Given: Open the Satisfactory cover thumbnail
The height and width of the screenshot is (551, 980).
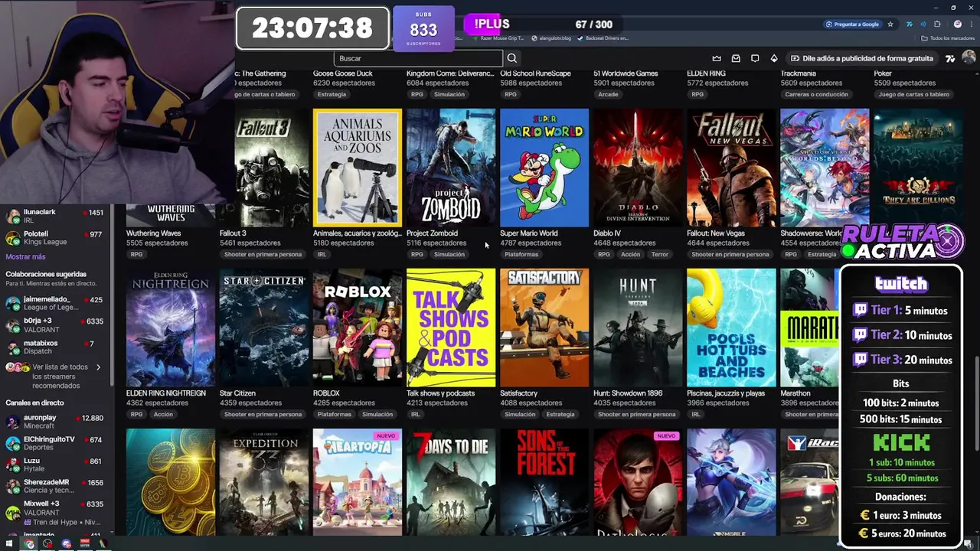Looking at the screenshot, I should (544, 328).
